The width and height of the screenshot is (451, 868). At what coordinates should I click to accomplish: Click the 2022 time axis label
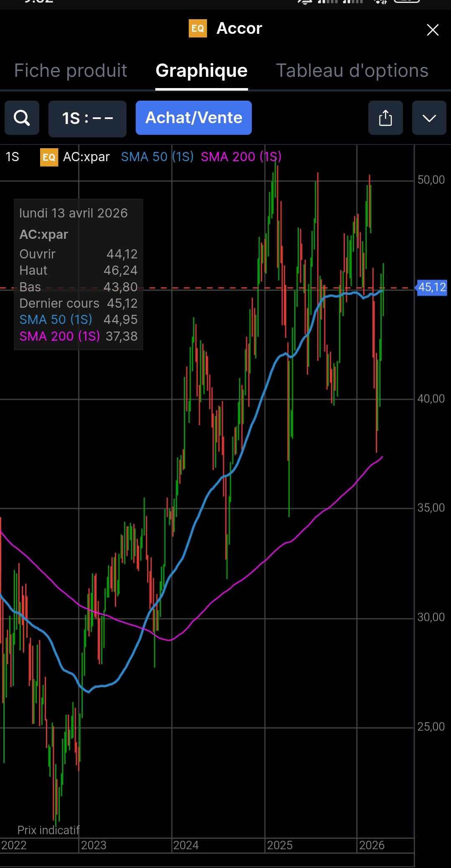(x=14, y=845)
